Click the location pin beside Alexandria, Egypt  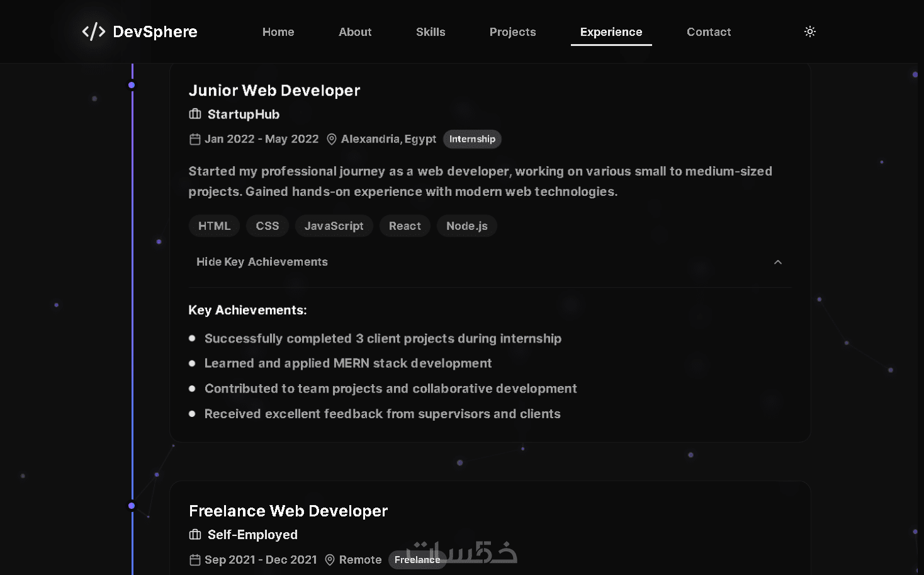click(332, 139)
